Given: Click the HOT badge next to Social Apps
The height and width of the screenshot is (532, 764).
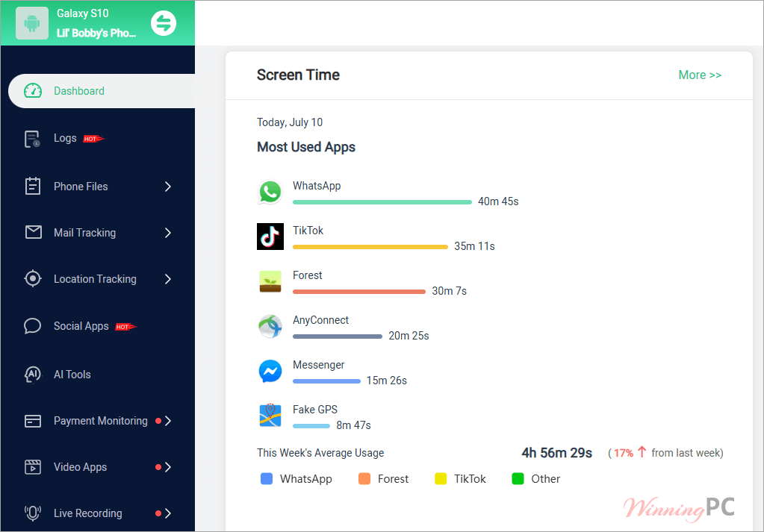Looking at the screenshot, I should tap(125, 327).
